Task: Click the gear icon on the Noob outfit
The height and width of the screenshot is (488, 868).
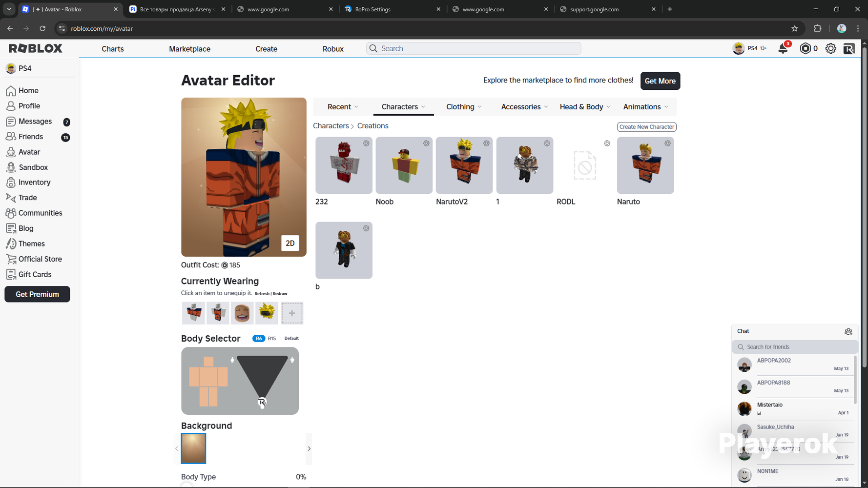Action: pos(426,143)
